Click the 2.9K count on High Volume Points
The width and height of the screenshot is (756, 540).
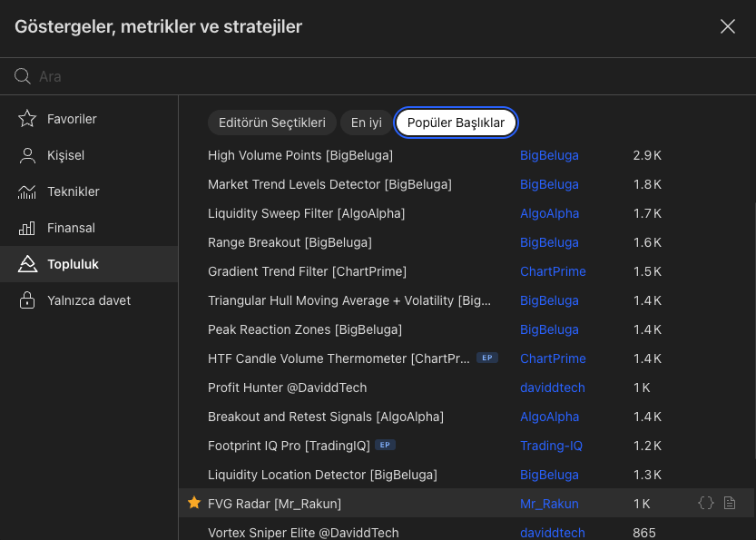(x=647, y=155)
